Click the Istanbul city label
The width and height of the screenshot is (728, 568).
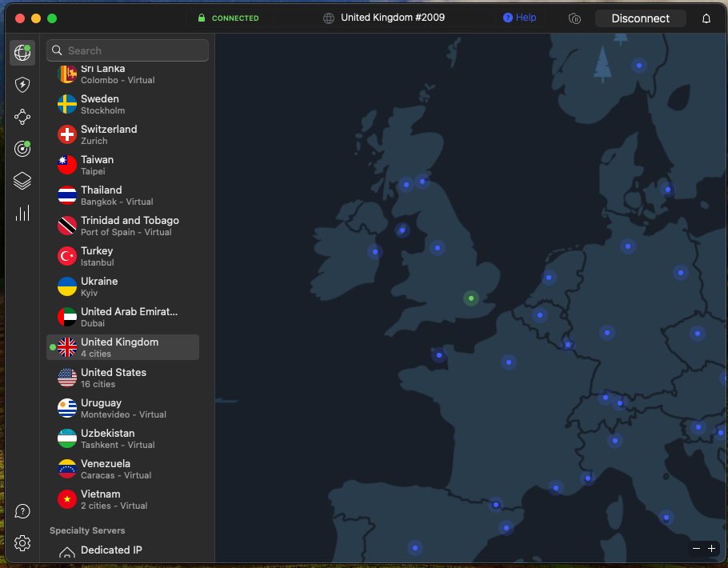[97, 263]
